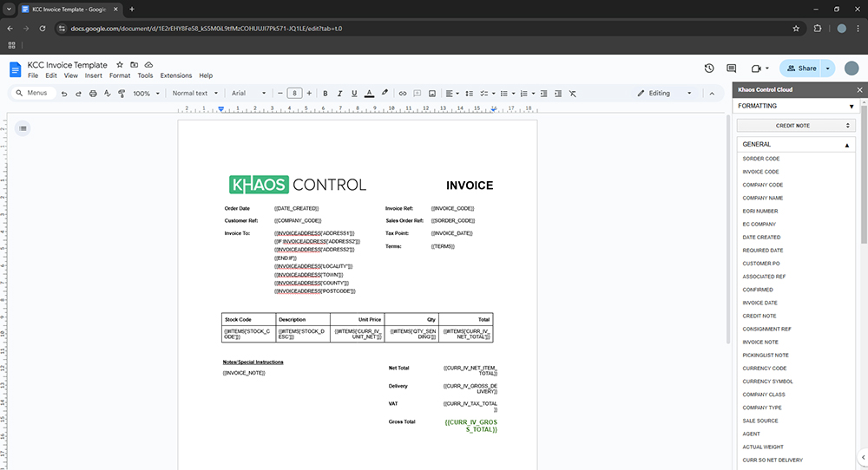Click the font size input field

point(294,94)
